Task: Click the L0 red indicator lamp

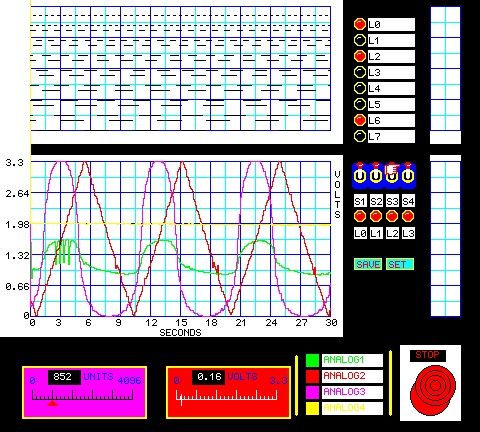Action: point(360,24)
